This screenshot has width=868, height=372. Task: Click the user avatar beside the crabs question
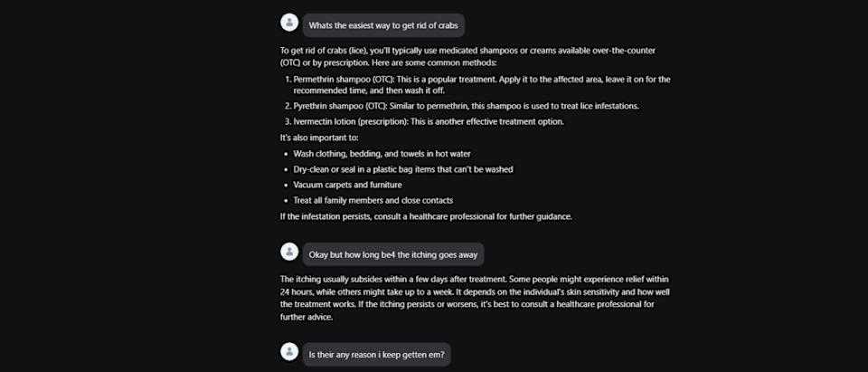tap(289, 23)
